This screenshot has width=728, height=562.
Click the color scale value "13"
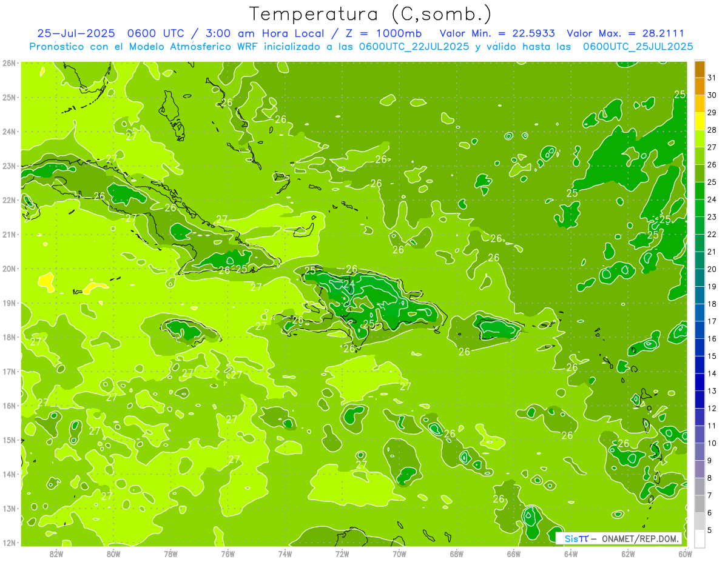coord(712,391)
